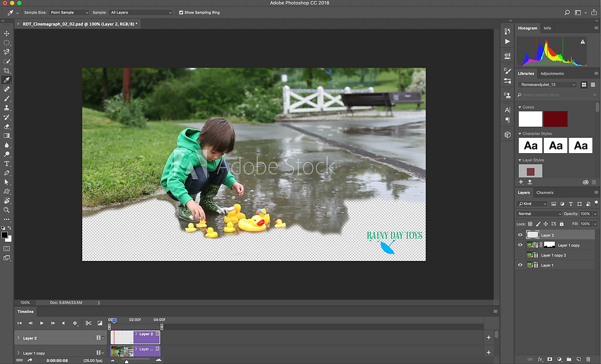Create a new layer icon
This screenshot has width=601, height=364.
(x=579, y=359)
